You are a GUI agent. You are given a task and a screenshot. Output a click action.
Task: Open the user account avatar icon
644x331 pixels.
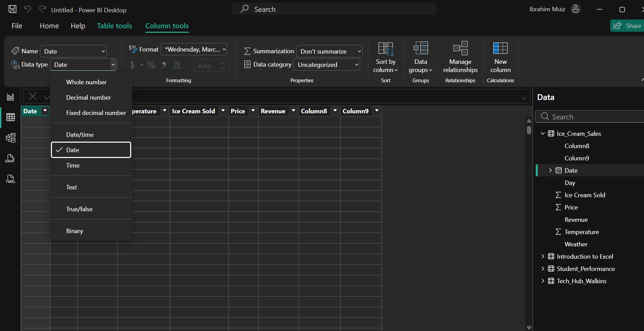(576, 9)
